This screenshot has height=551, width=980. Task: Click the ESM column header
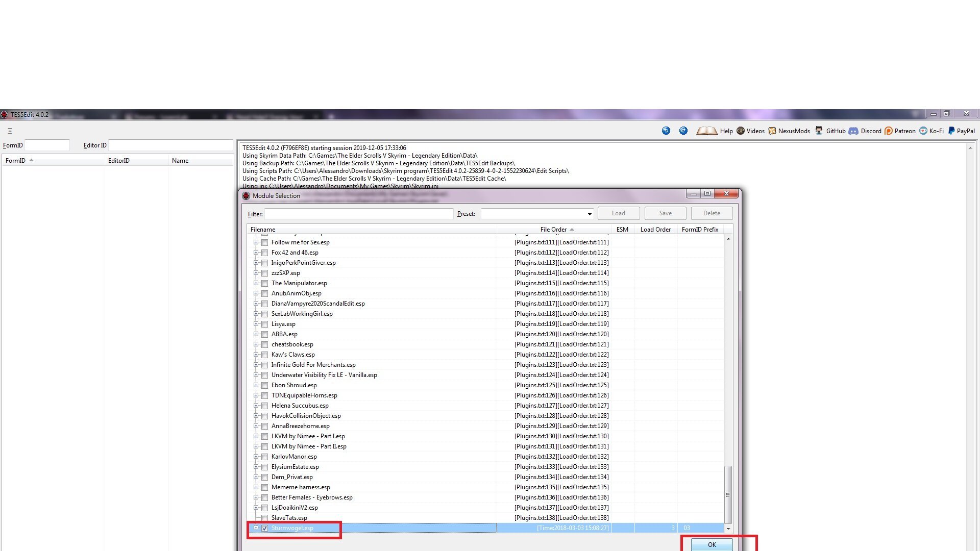(x=623, y=230)
